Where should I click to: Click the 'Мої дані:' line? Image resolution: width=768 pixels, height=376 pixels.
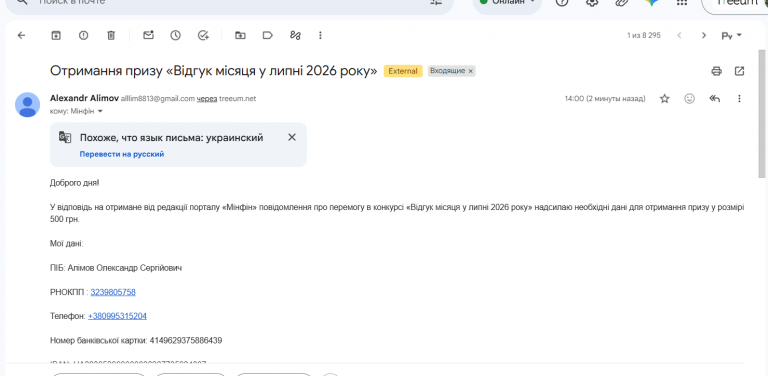(67, 244)
